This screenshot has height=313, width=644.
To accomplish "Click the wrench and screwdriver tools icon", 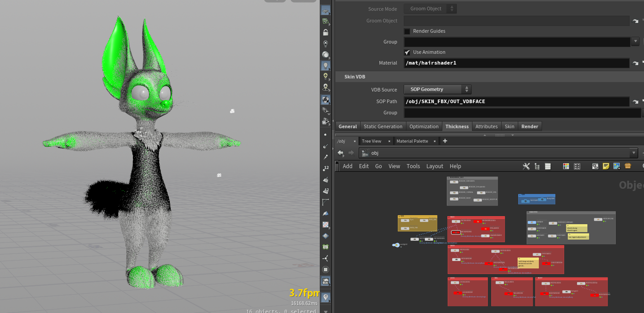I will click(x=526, y=166).
